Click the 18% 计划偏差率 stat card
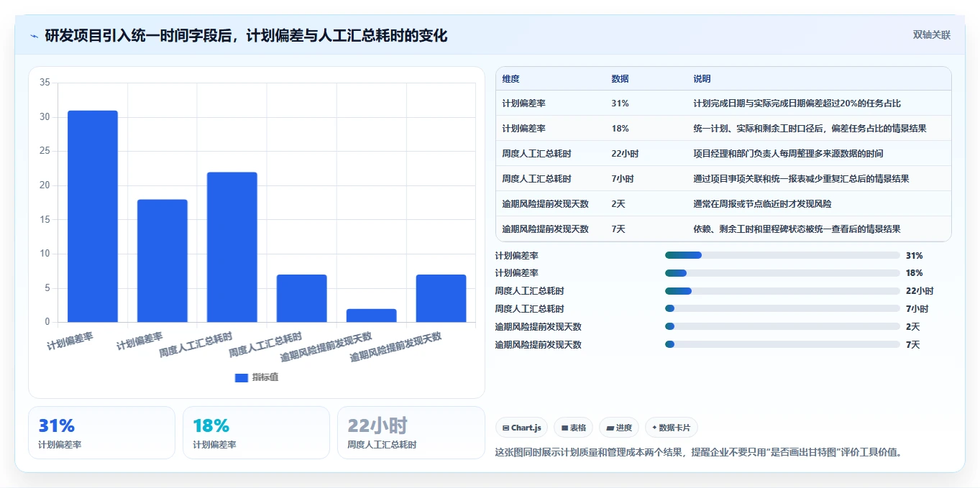 (x=256, y=433)
